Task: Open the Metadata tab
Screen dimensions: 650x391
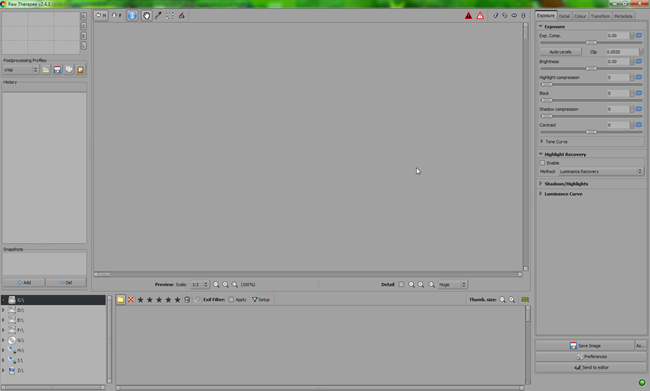Action: (x=623, y=16)
